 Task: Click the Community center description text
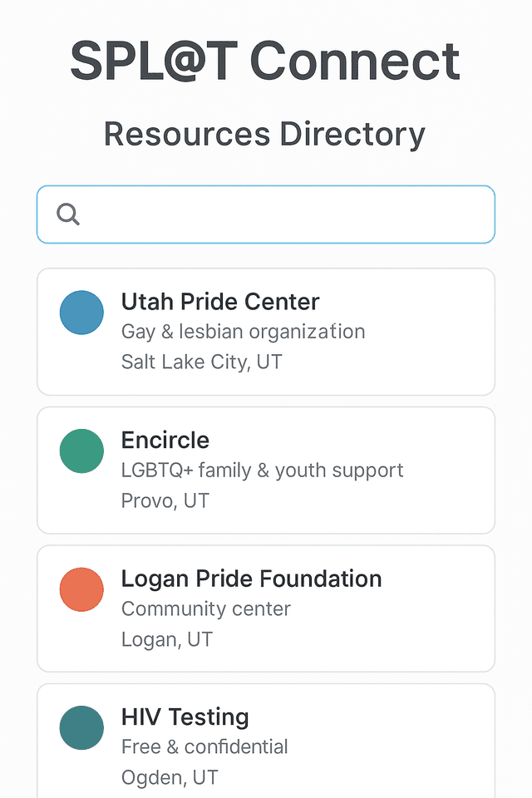[x=205, y=608]
